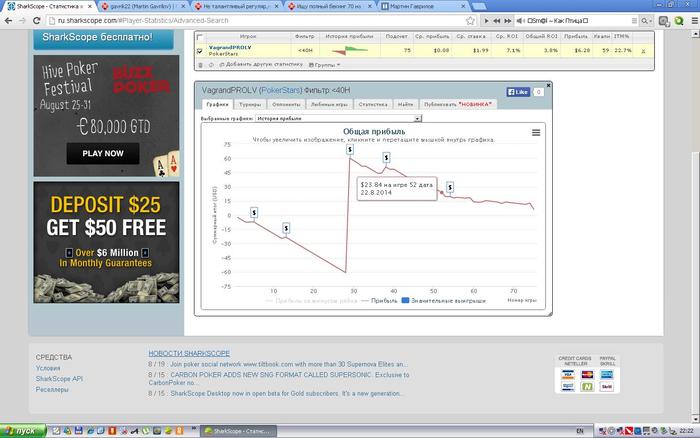
Task: Click the Facebook Like button
Action: (518, 92)
